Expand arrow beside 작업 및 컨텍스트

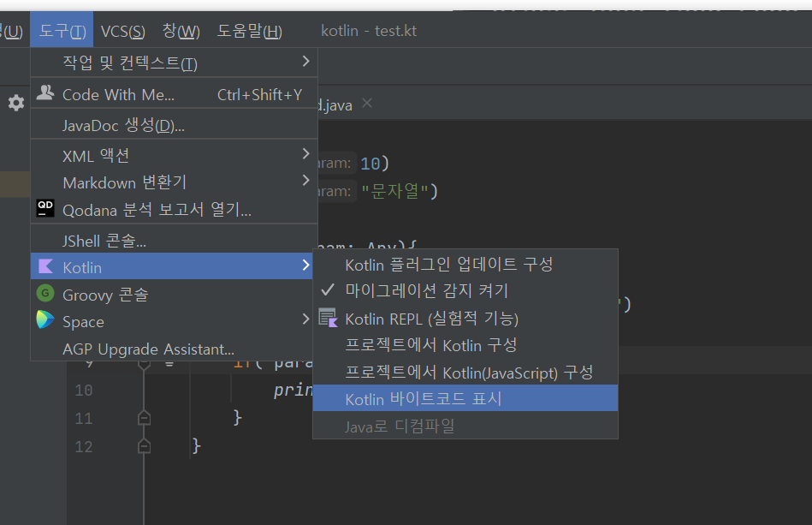coord(305,62)
